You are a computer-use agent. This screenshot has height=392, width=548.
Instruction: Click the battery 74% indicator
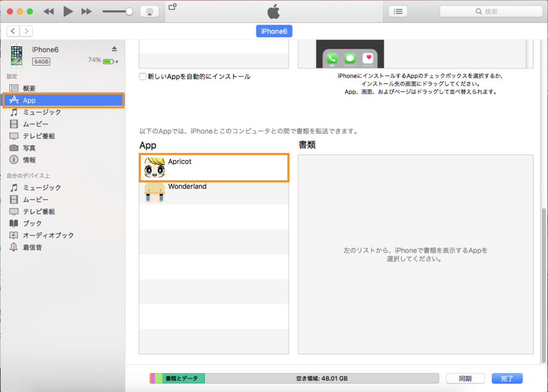[x=103, y=61]
